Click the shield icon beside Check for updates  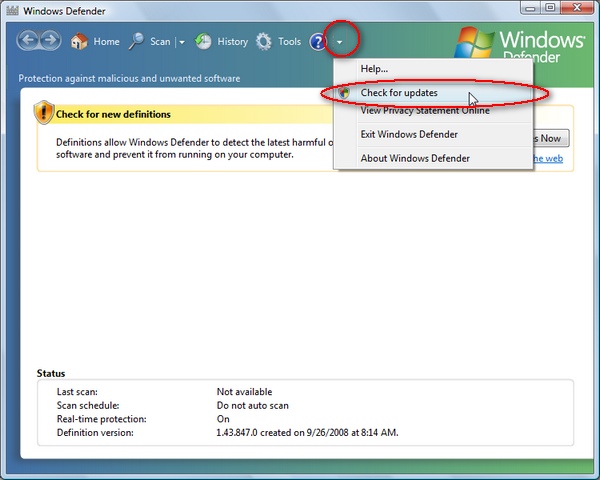coord(344,93)
